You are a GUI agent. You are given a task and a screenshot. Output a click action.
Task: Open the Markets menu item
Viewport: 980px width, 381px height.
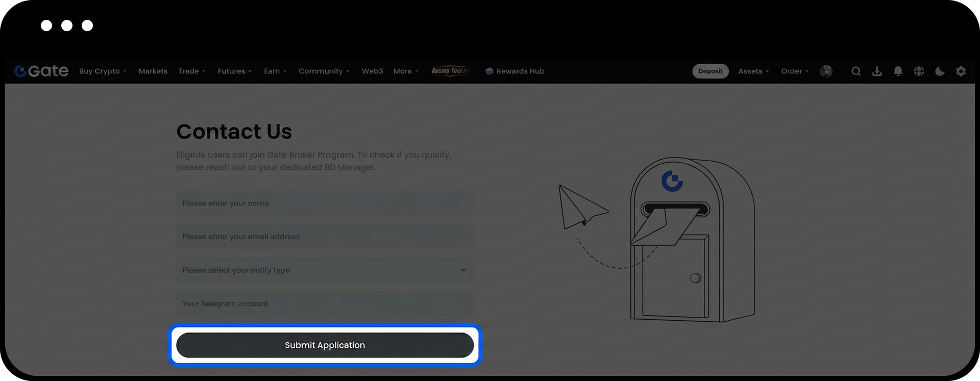[x=153, y=71]
